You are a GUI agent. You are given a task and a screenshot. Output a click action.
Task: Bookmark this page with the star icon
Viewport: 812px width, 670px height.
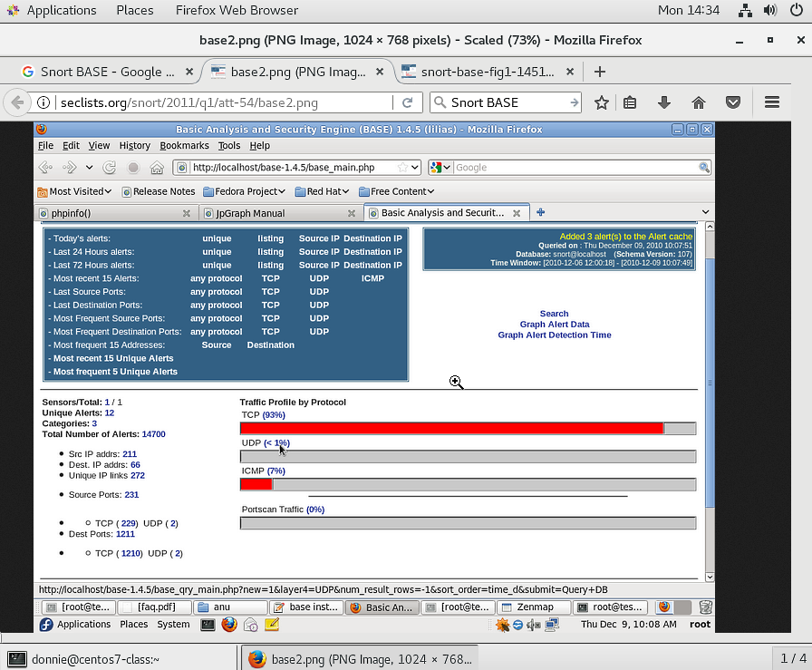601,102
